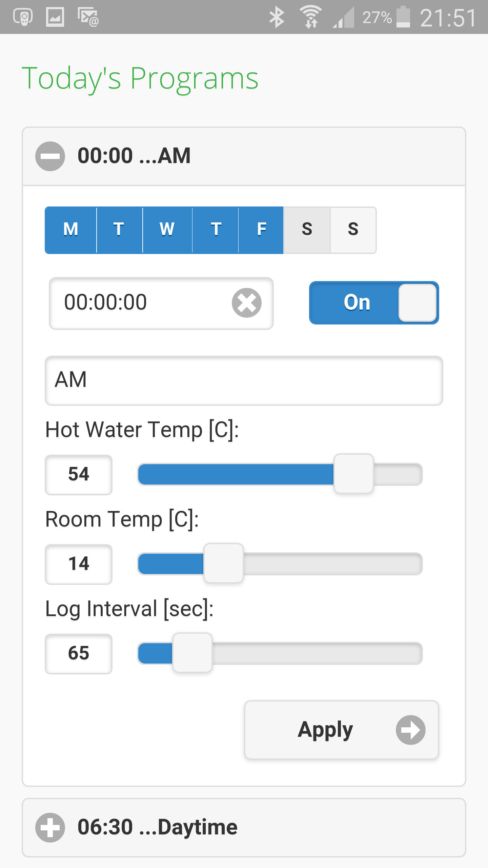The width and height of the screenshot is (488, 868).
Task: Tap the Wi-Fi status icon
Action: pos(311,17)
